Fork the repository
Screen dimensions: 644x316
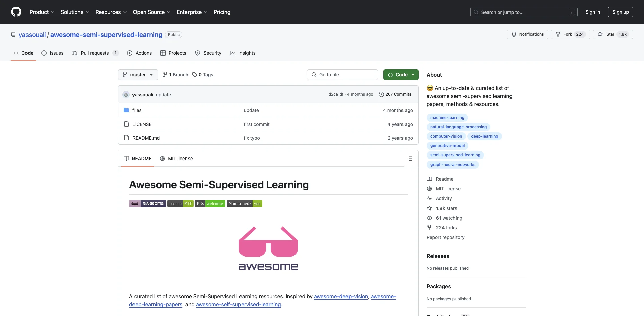[571, 34]
